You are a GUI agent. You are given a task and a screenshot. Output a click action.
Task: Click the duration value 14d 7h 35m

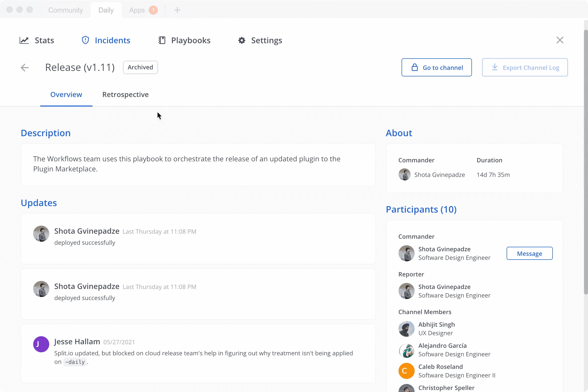point(493,175)
